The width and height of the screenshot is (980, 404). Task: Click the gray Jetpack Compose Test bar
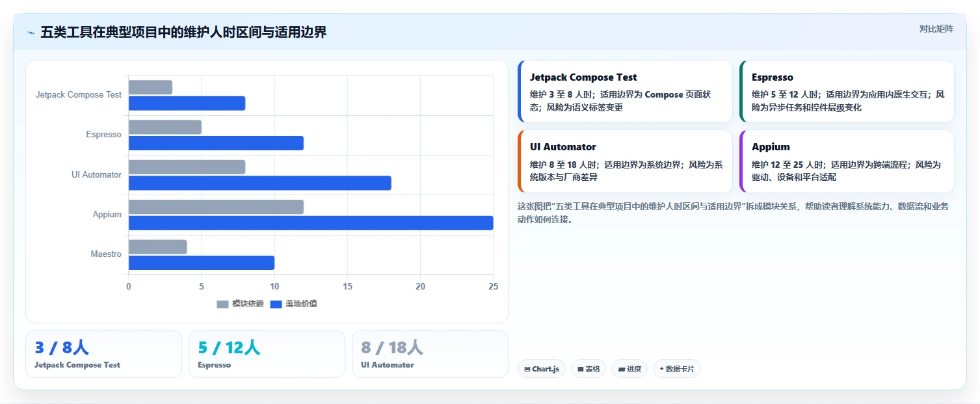point(150,87)
